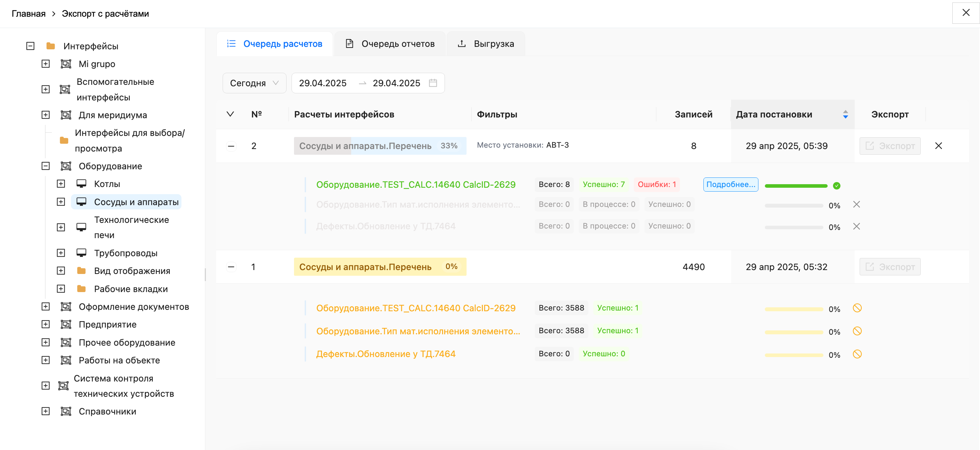
Task: Navigate to Главная via the breadcrumb
Action: (x=28, y=13)
